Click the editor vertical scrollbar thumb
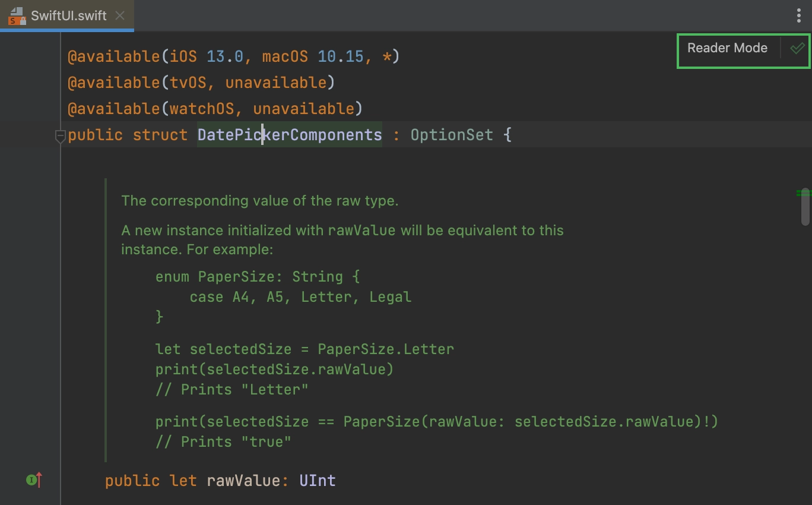Screen dimensions: 812x505 805,207
